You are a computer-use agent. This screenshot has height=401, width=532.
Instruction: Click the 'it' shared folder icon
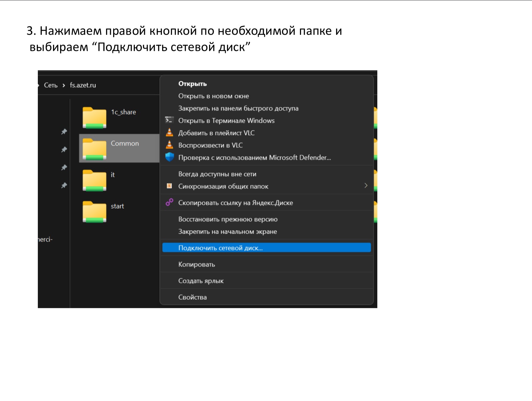(95, 180)
